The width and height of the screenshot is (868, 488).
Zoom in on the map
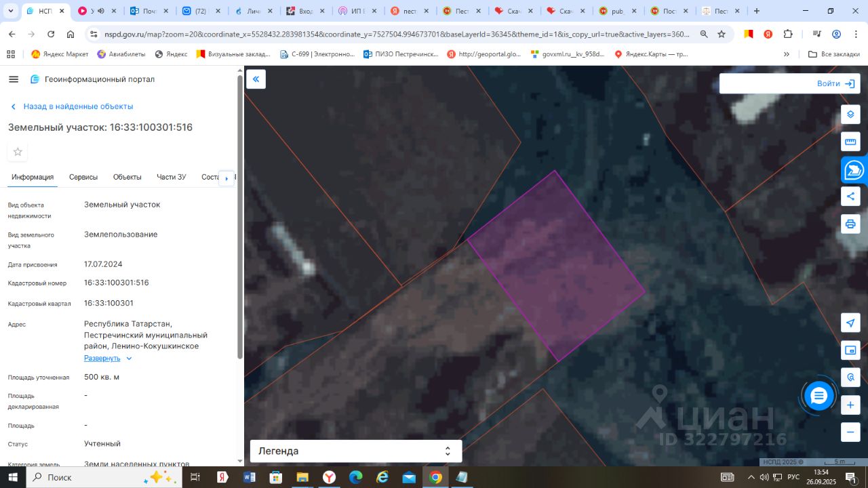click(850, 405)
